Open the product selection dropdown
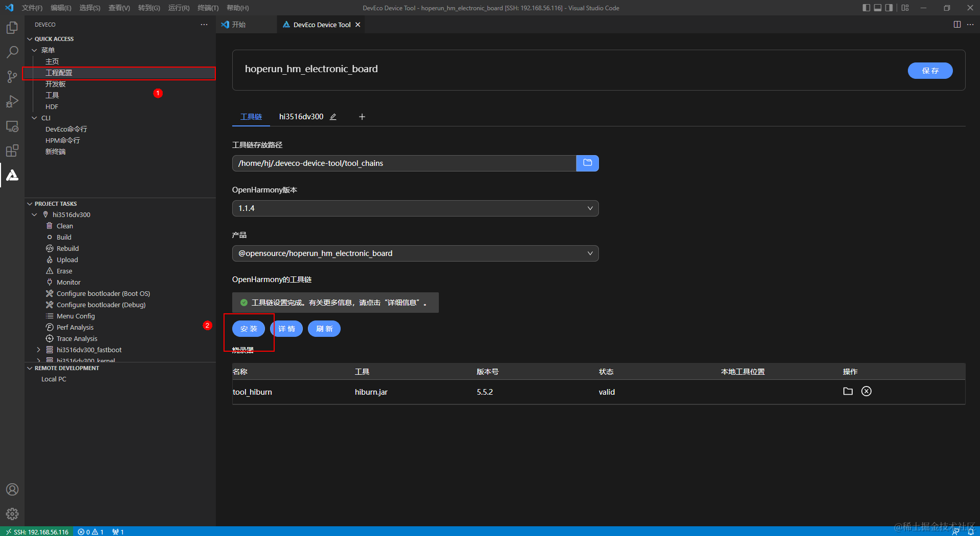Screen dimensions: 980x536 point(415,253)
